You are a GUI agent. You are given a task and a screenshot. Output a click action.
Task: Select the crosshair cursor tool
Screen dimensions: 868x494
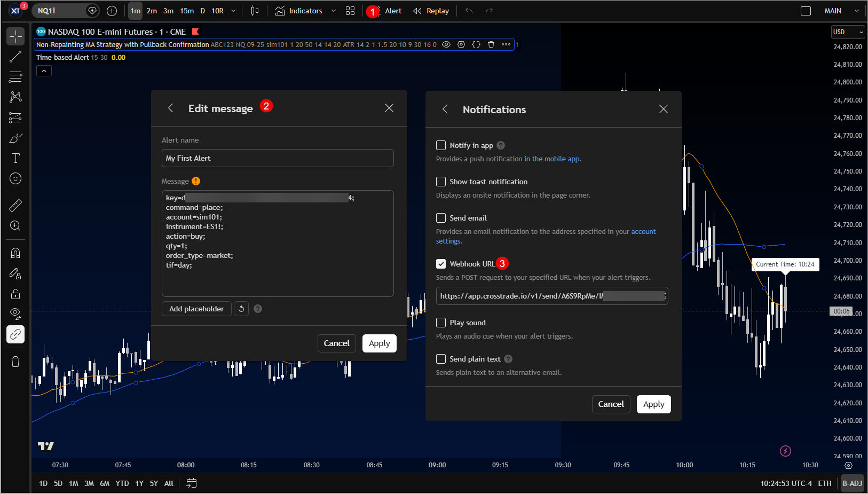click(x=15, y=36)
